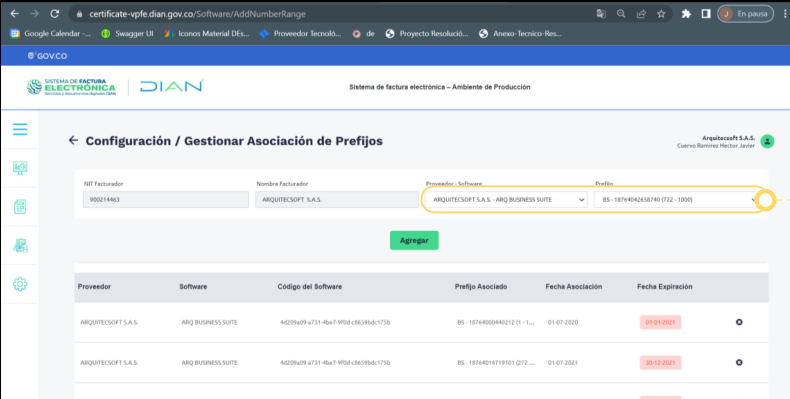This screenshot has height=399, width=790.
Task: Open the 'de' bookmark
Action: coord(364,34)
